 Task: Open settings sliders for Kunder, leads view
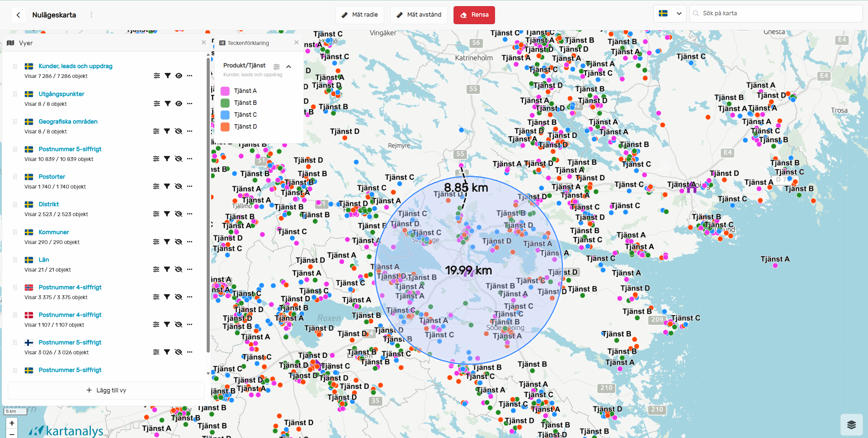pyautogui.click(x=156, y=76)
